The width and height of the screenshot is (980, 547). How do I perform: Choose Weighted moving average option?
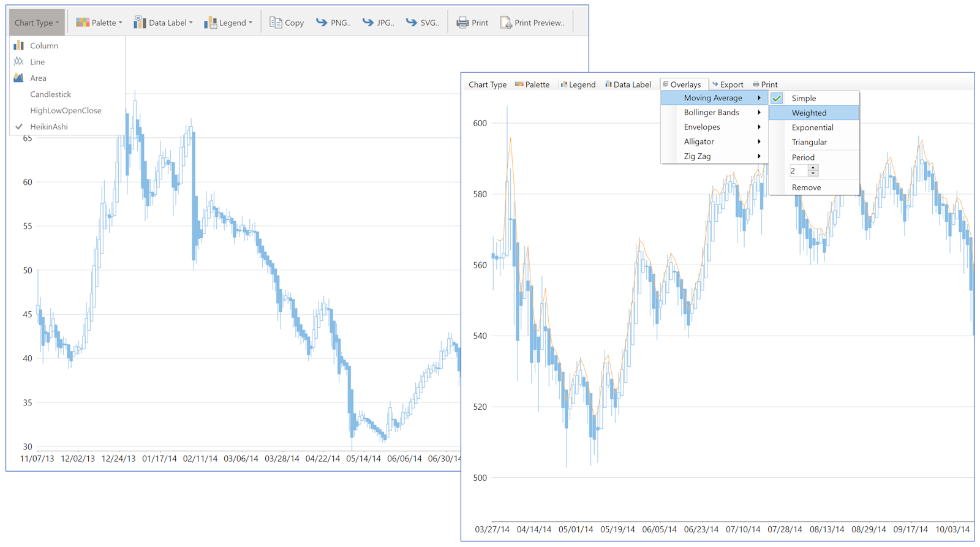[814, 113]
